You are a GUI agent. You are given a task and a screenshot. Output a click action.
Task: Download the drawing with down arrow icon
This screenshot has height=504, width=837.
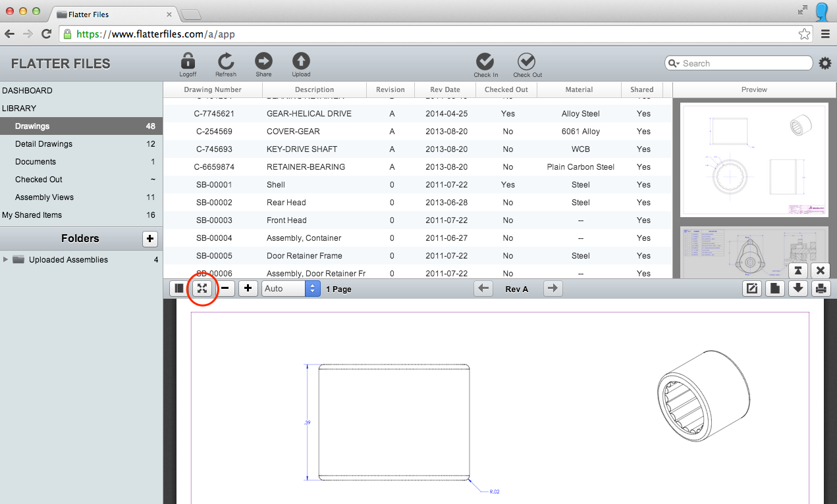pyautogui.click(x=798, y=288)
